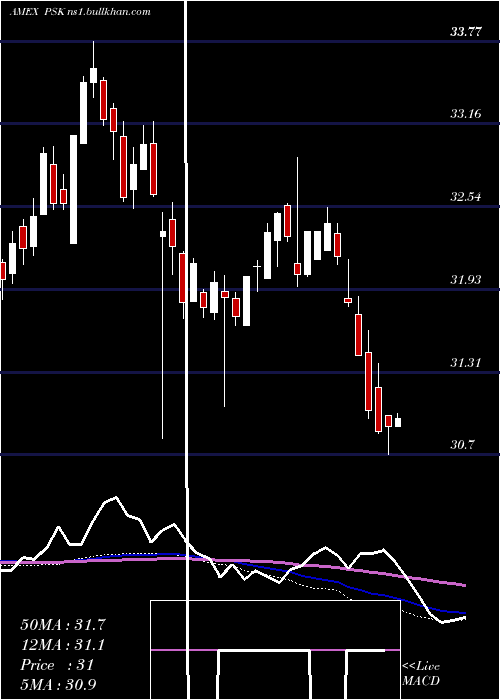
Task: Click the 31.93 price level label
Action: (x=466, y=280)
